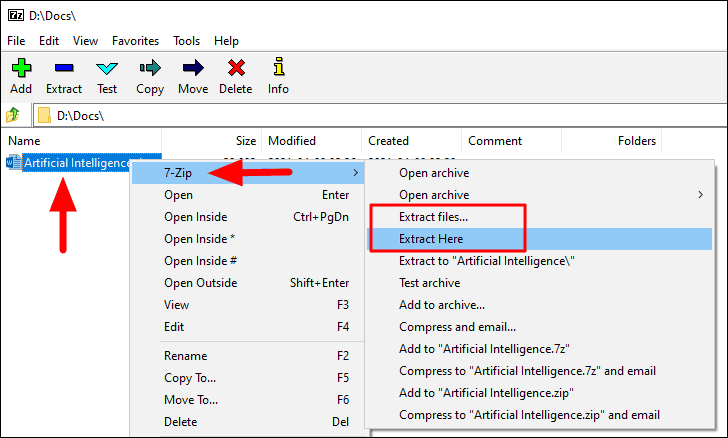Select Extract files... in submenu
Screen dimensions: 728x438
540,217
